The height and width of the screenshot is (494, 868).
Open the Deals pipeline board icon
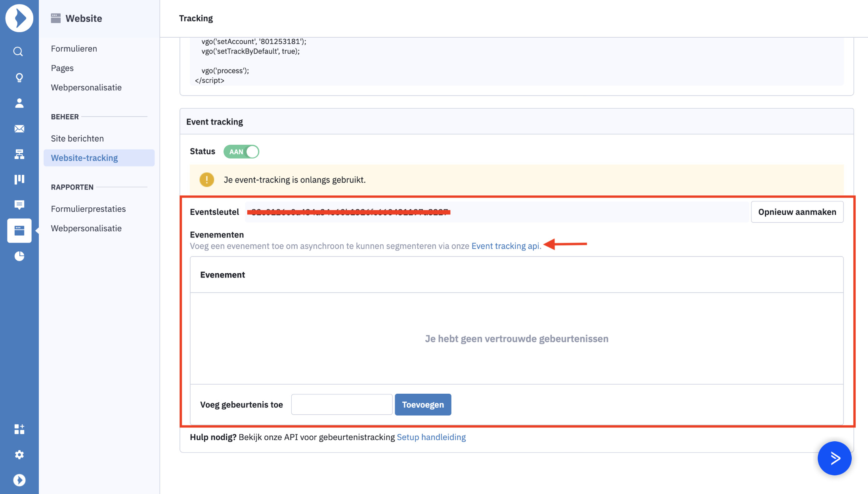point(19,180)
